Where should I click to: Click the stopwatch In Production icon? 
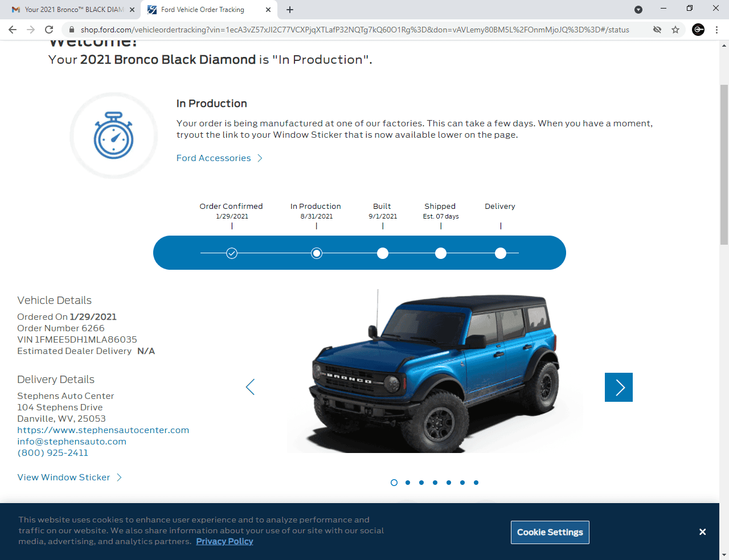[113, 135]
